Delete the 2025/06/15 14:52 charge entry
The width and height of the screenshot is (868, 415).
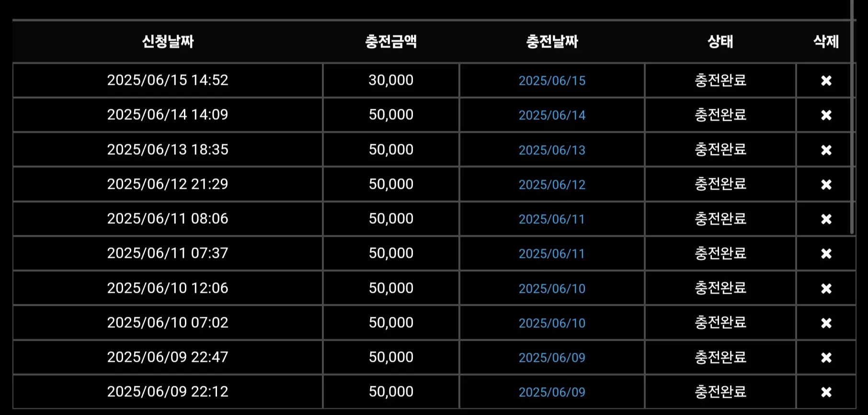pyautogui.click(x=826, y=81)
